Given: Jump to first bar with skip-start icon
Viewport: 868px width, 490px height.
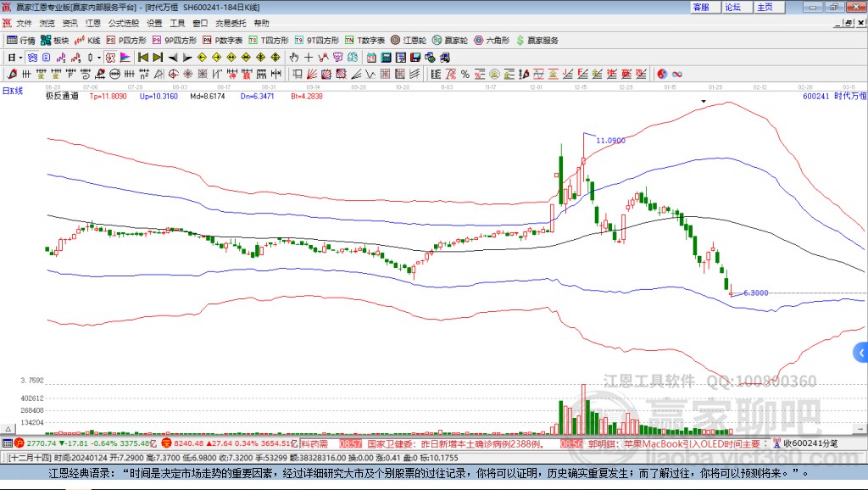Looking at the screenshot, I should (143, 58).
